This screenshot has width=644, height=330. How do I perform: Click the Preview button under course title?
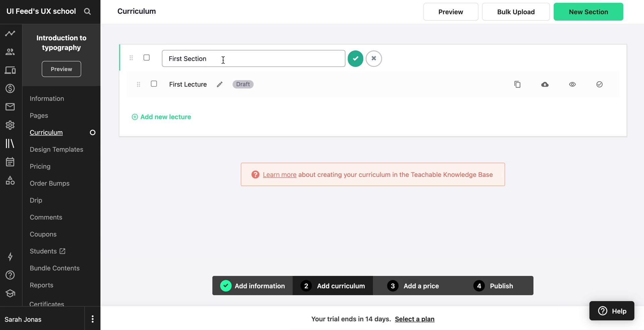61,69
